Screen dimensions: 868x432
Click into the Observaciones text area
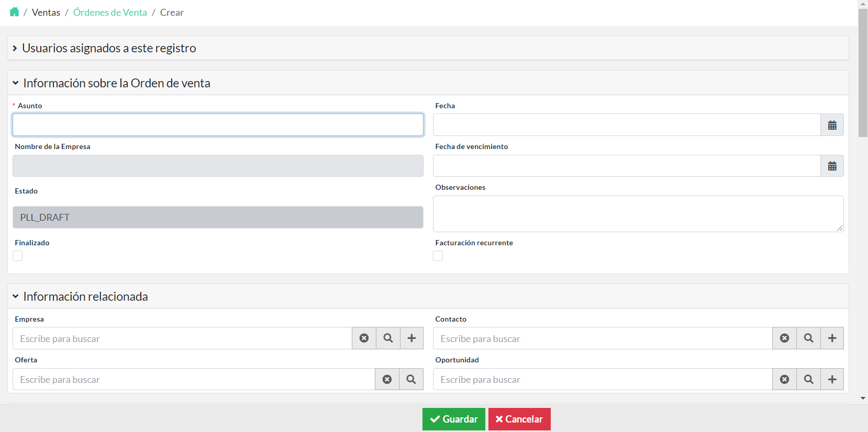coord(638,214)
